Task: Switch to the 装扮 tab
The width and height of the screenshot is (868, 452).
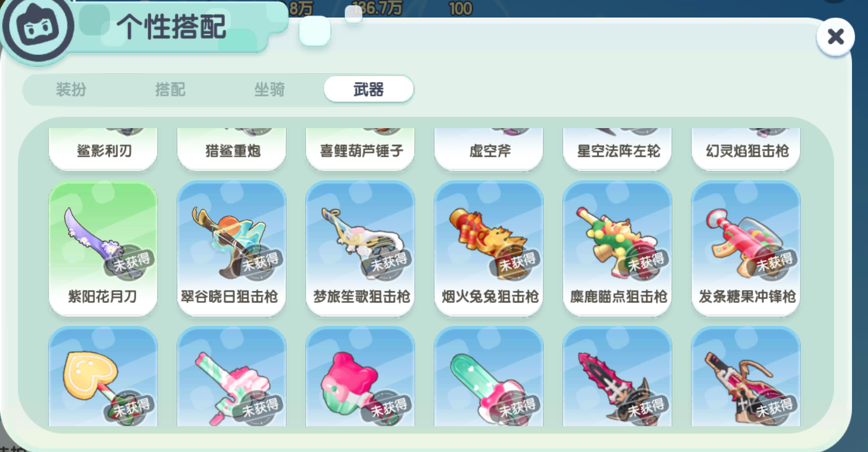Action: point(71,89)
